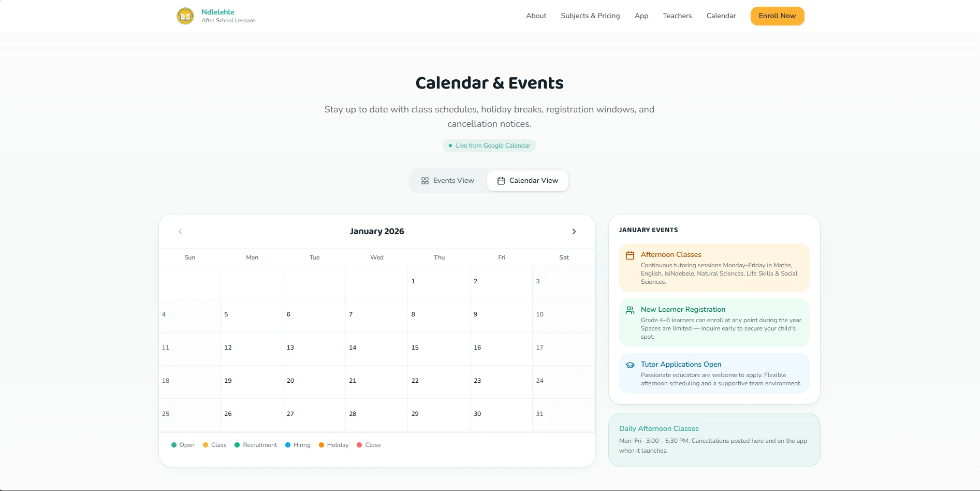The height and width of the screenshot is (491, 980).
Task: Click the Enroll Now button
Action: [777, 16]
